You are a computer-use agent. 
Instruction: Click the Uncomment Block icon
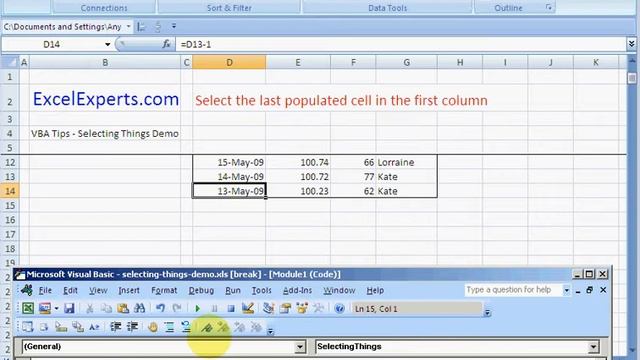click(x=186, y=327)
